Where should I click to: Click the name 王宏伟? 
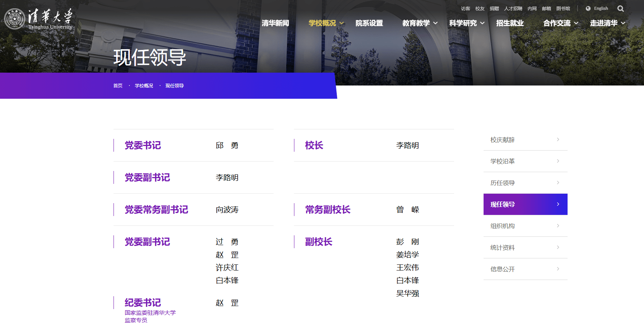[408, 268]
